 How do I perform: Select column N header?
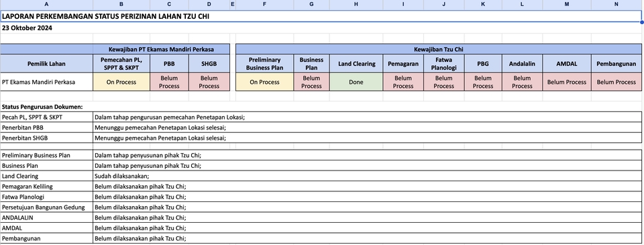coord(616,5)
